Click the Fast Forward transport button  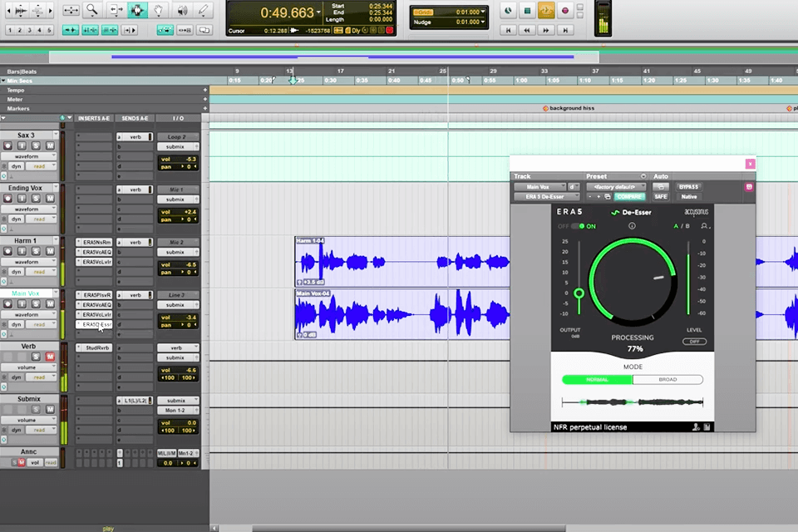click(546, 30)
